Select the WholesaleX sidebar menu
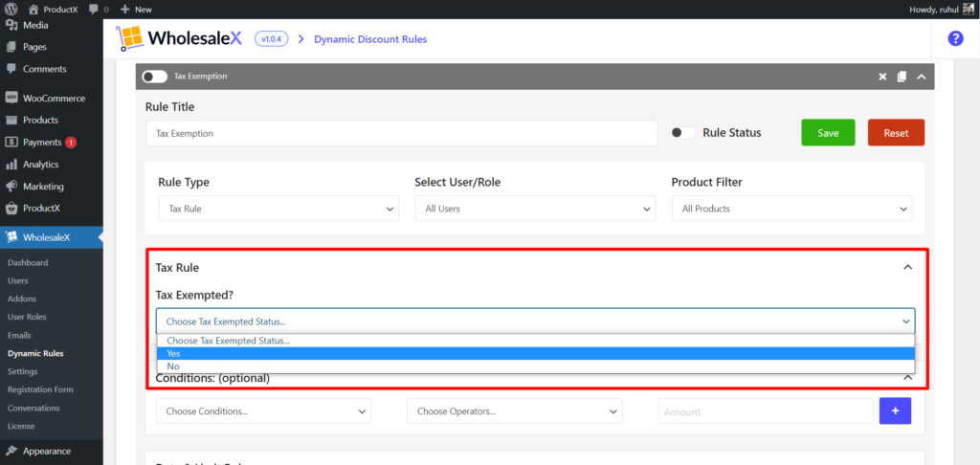This screenshot has height=465, width=980. pos(52,237)
